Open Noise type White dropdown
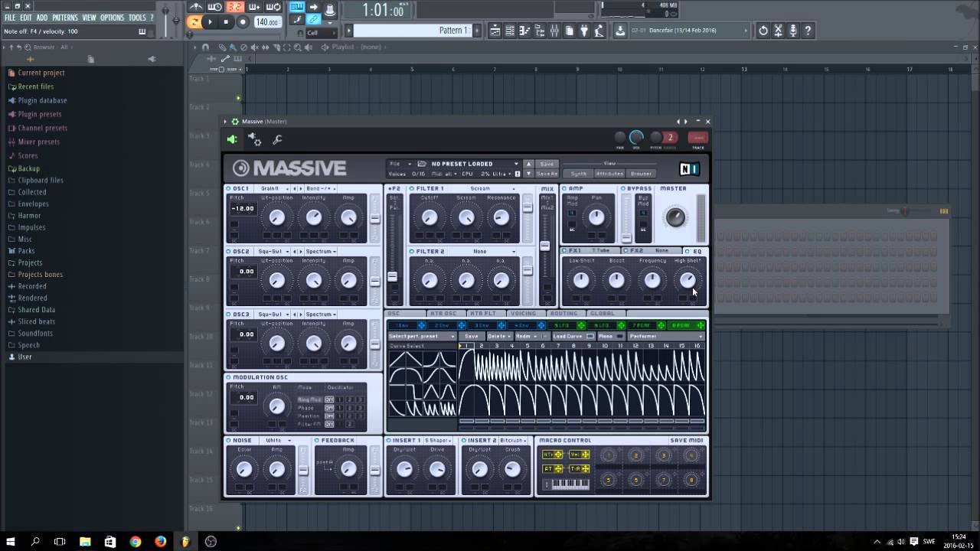The image size is (980, 551). (279, 441)
